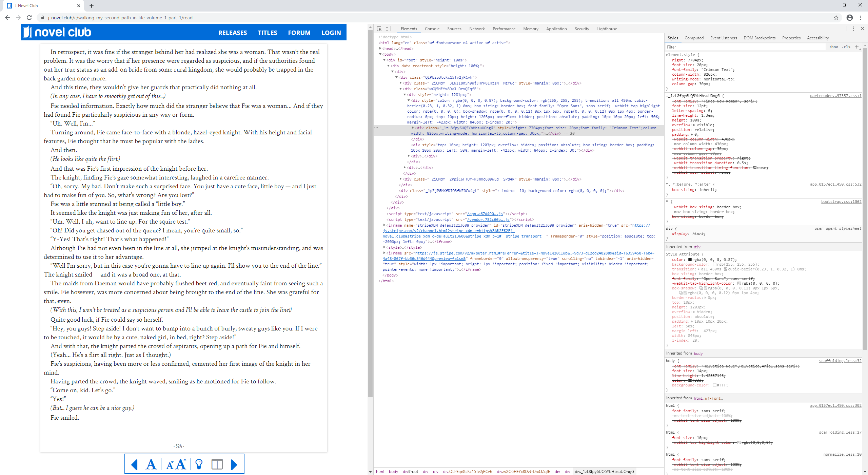Open the scaffolding.less:32 source link
Image resolution: width=868 pixels, height=475 pixels.
pyautogui.click(x=840, y=361)
